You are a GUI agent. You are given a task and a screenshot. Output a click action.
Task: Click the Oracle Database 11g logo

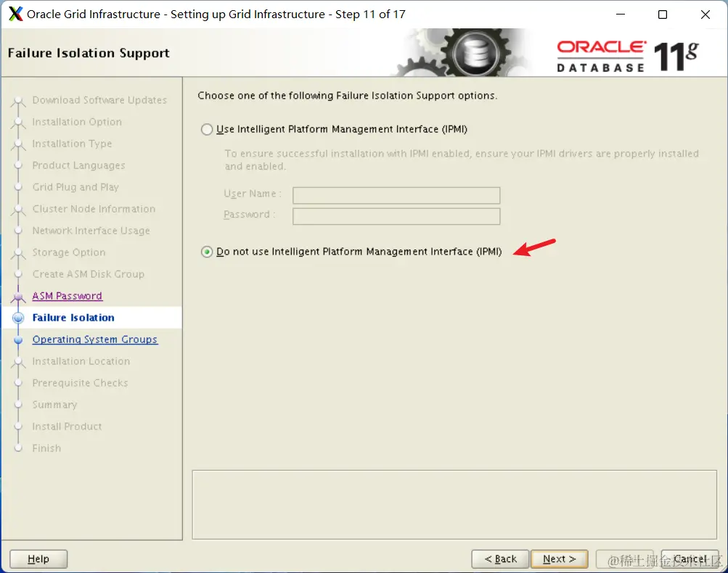point(627,56)
